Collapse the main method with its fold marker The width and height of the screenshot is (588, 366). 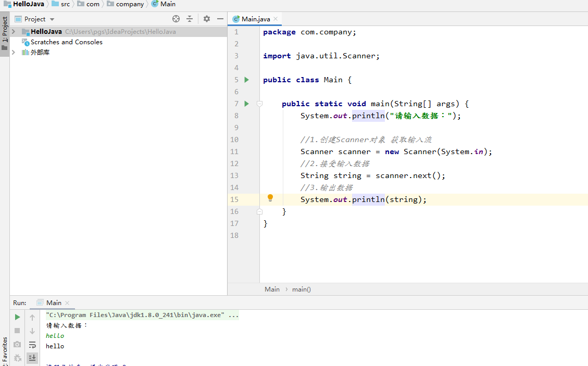pyautogui.click(x=259, y=104)
